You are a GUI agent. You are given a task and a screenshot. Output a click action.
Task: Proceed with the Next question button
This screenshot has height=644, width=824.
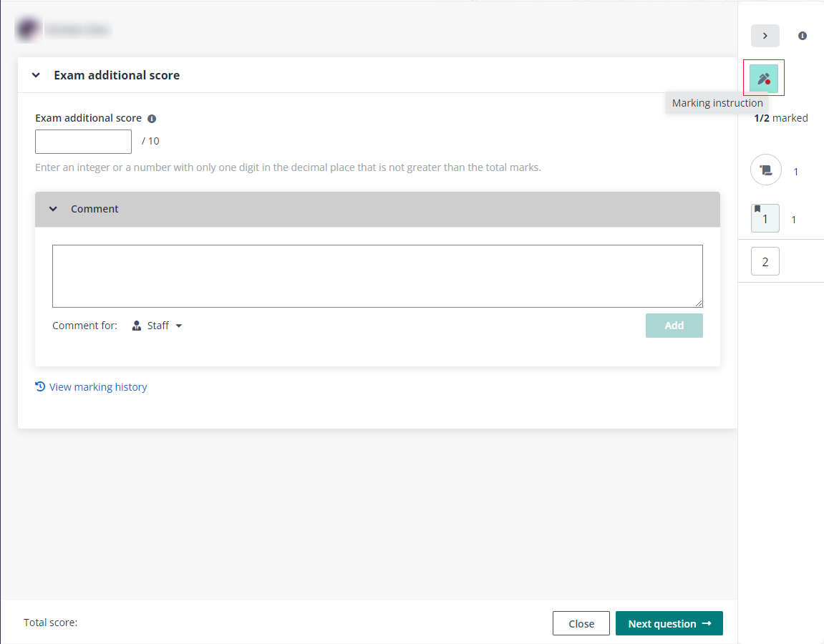(x=669, y=623)
